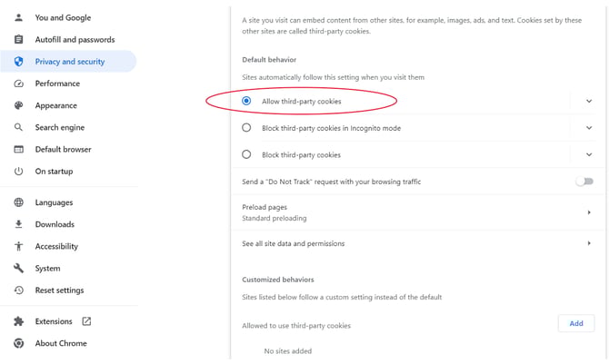Click the Performance gauge icon

tap(18, 84)
